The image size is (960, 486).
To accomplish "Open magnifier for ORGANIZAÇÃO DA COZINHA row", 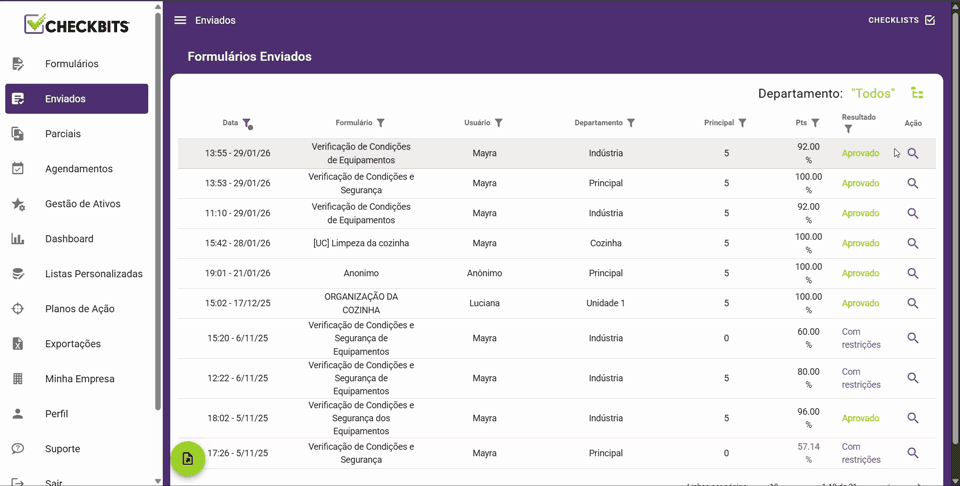I will pyautogui.click(x=912, y=303).
